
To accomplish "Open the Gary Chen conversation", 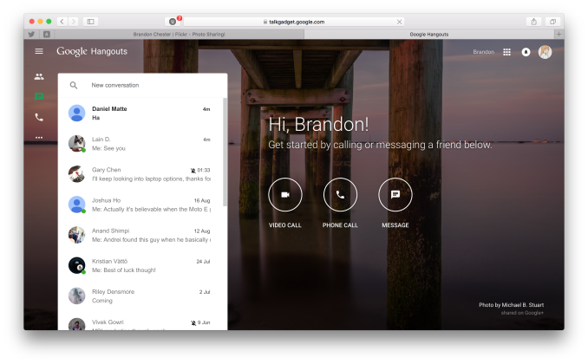I will coord(140,174).
